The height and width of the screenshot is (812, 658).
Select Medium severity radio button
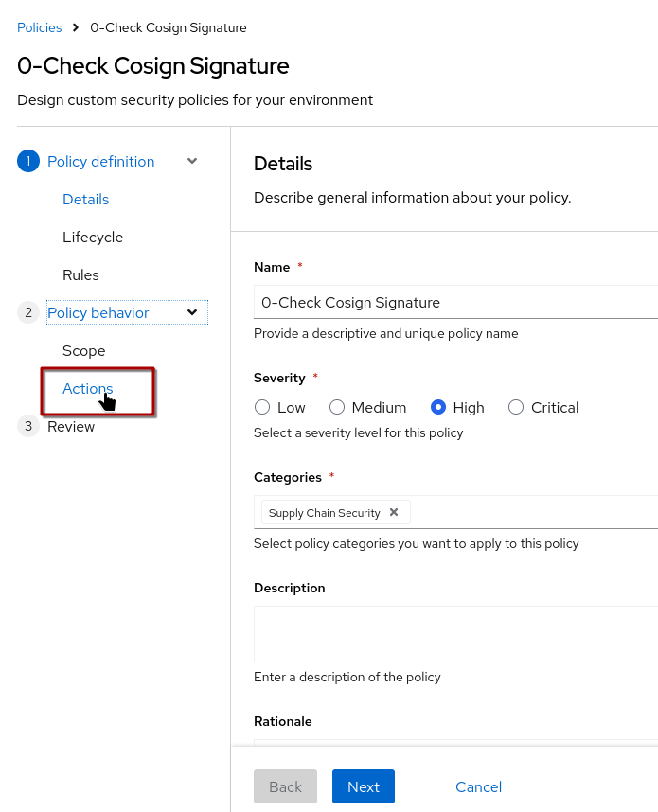[337, 407]
